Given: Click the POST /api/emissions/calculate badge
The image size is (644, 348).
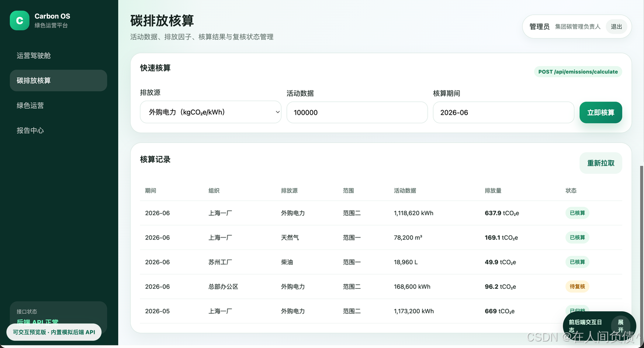Looking at the screenshot, I should [578, 72].
